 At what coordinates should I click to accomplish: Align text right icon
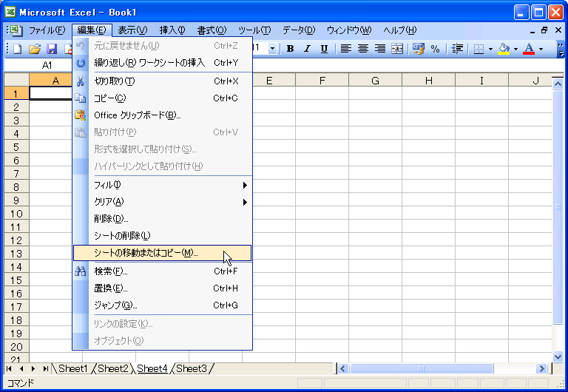point(380,49)
